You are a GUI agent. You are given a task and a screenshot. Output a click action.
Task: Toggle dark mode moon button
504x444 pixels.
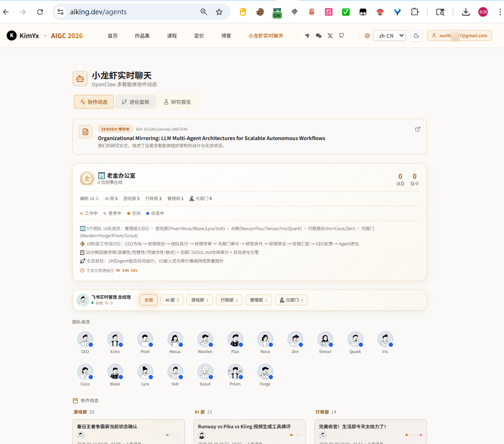(x=416, y=36)
